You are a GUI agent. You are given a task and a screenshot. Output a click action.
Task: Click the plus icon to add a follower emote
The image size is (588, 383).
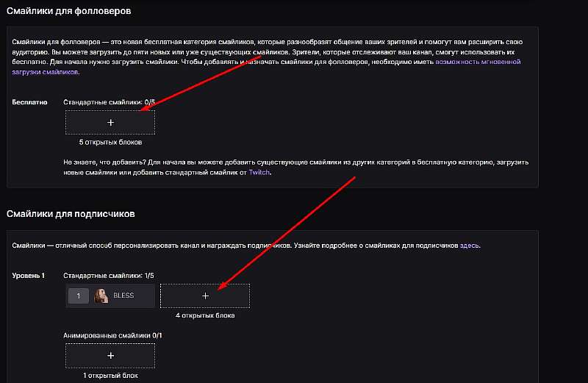click(110, 123)
